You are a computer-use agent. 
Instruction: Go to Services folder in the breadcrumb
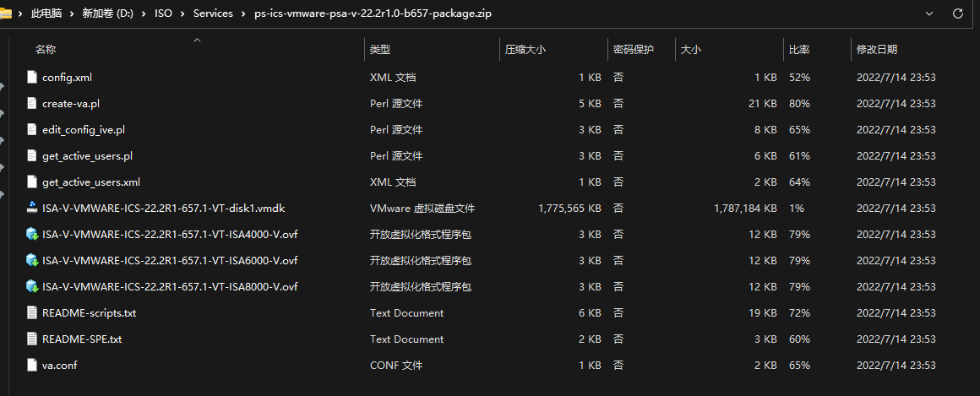(x=213, y=14)
